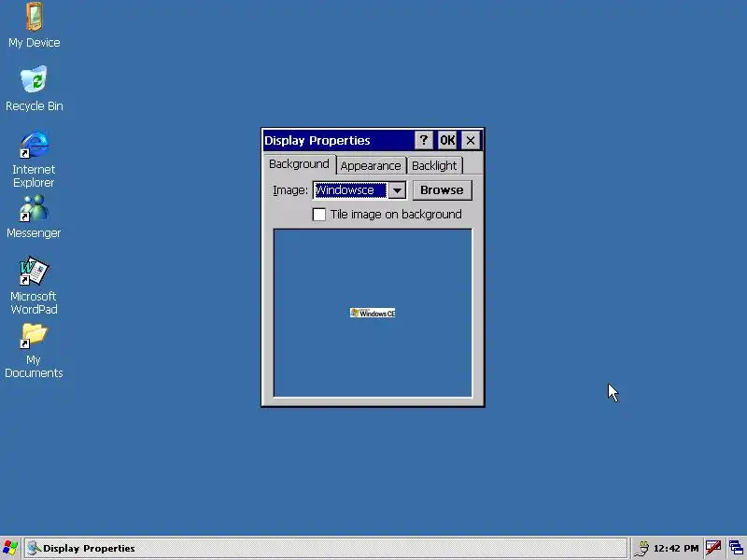The image size is (747, 560).
Task: Click the power plug tray icon
Action: tap(641, 549)
